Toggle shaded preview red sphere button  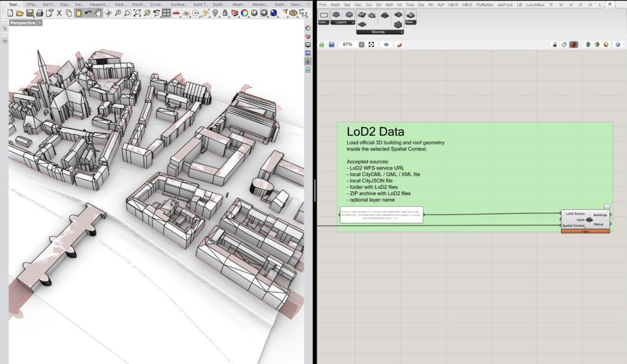click(x=573, y=44)
